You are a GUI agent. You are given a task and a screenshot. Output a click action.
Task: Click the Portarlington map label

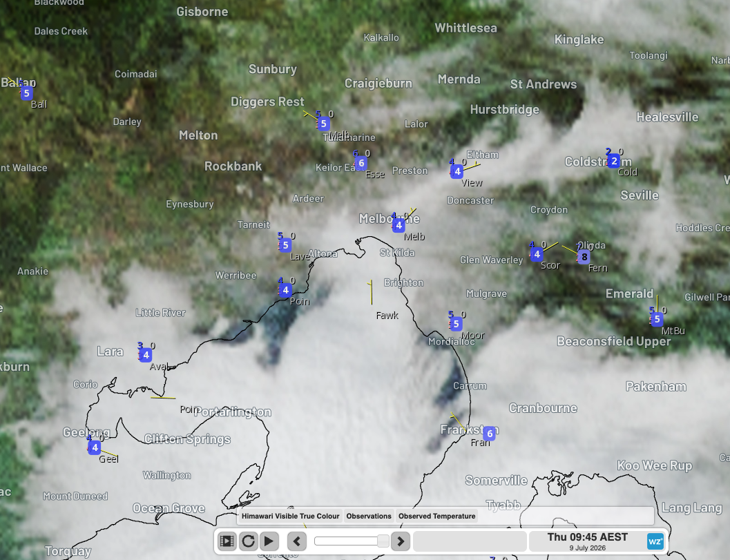pos(233,412)
